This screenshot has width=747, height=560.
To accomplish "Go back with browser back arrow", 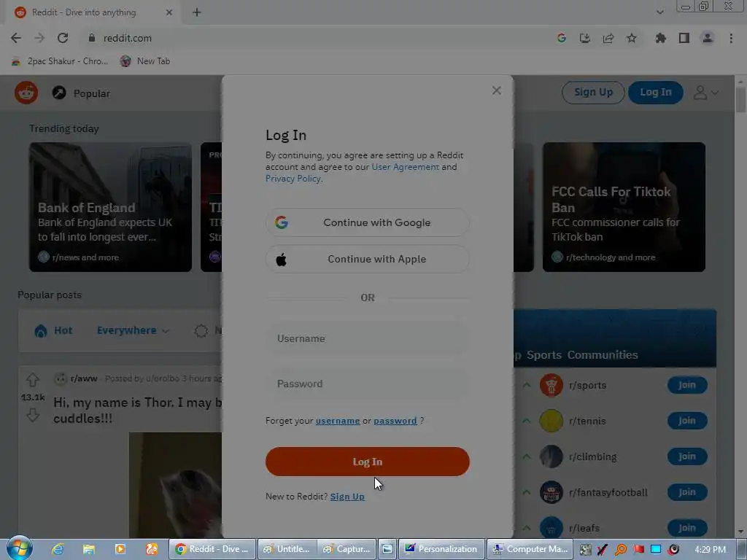I will [16, 38].
